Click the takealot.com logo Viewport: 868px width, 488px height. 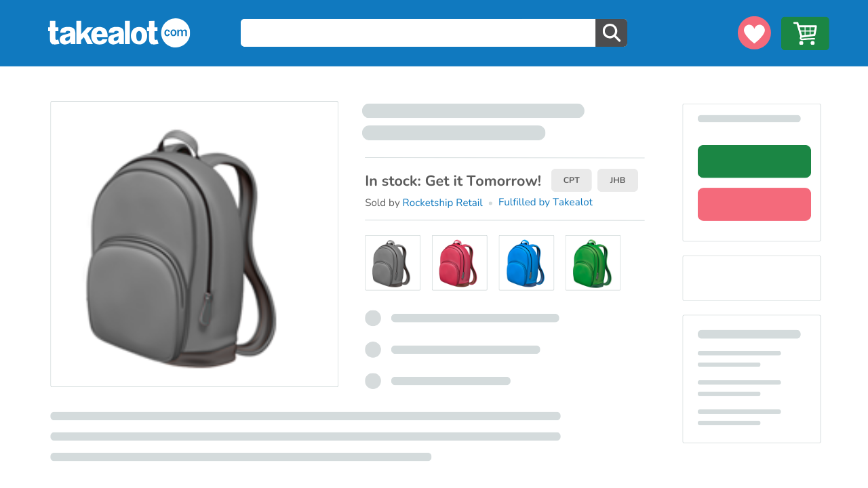119,33
